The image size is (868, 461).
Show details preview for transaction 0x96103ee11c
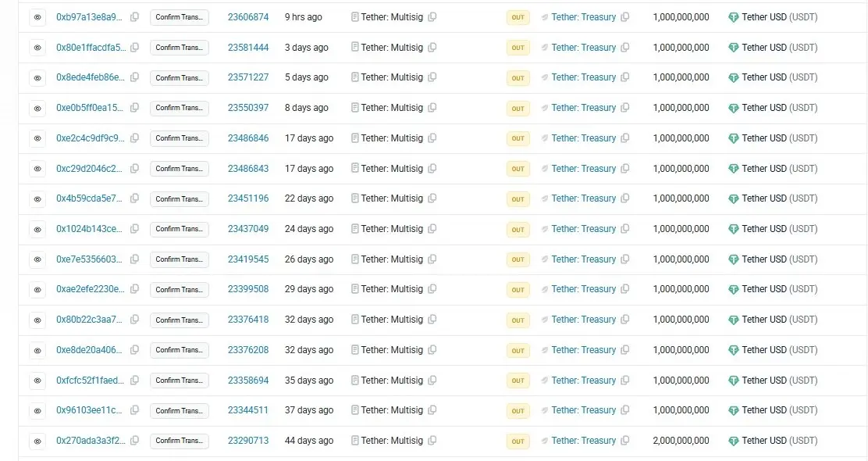(37, 410)
